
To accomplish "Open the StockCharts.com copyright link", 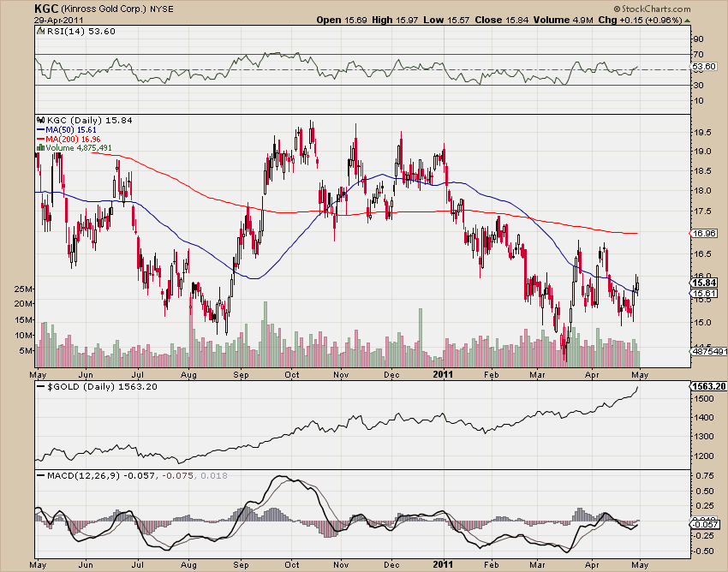I will click(652, 9).
